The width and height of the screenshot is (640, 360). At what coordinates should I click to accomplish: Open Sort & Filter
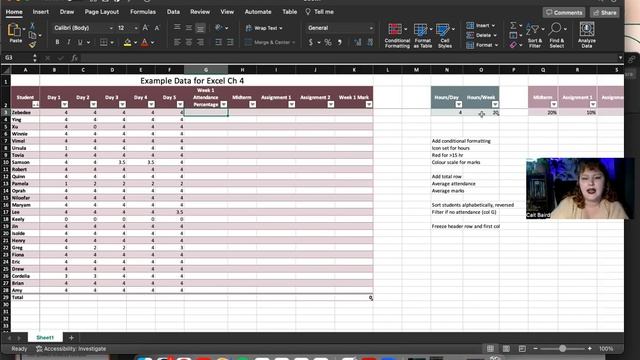(535, 36)
